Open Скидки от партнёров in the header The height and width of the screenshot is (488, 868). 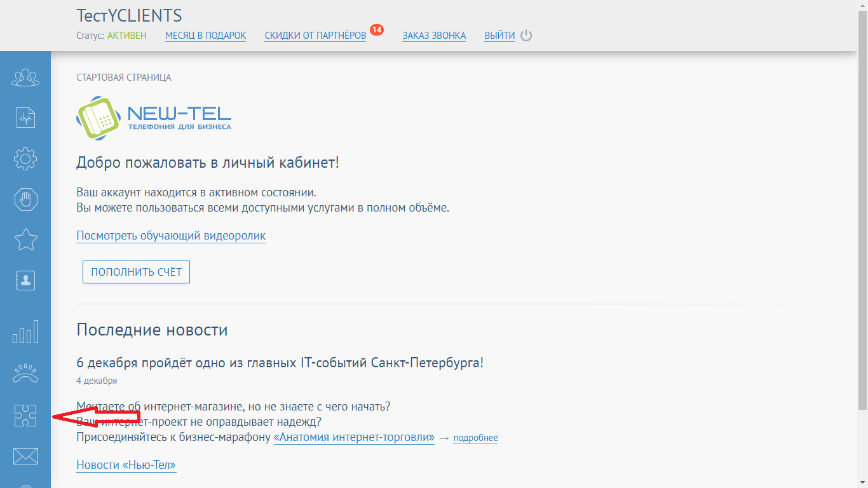click(315, 36)
